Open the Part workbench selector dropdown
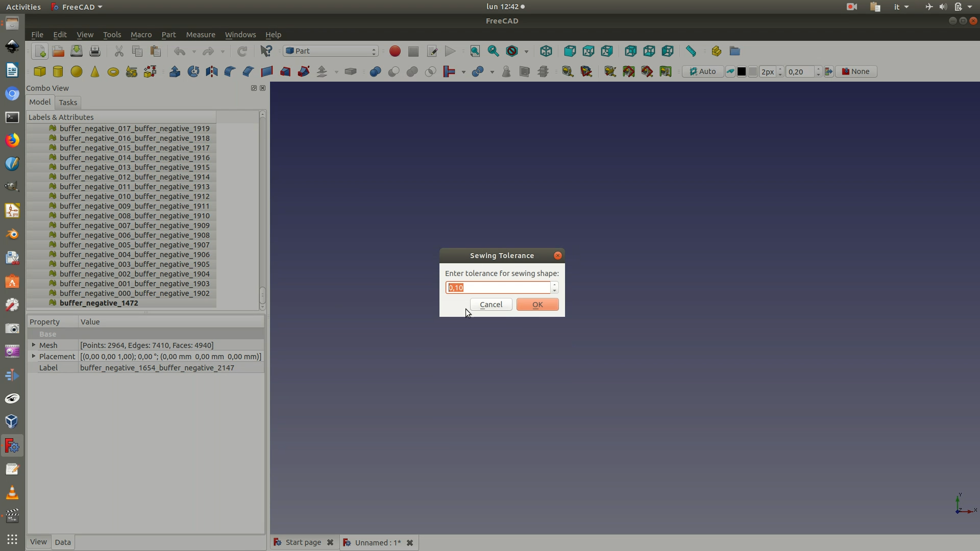980x551 pixels. pos(331,51)
